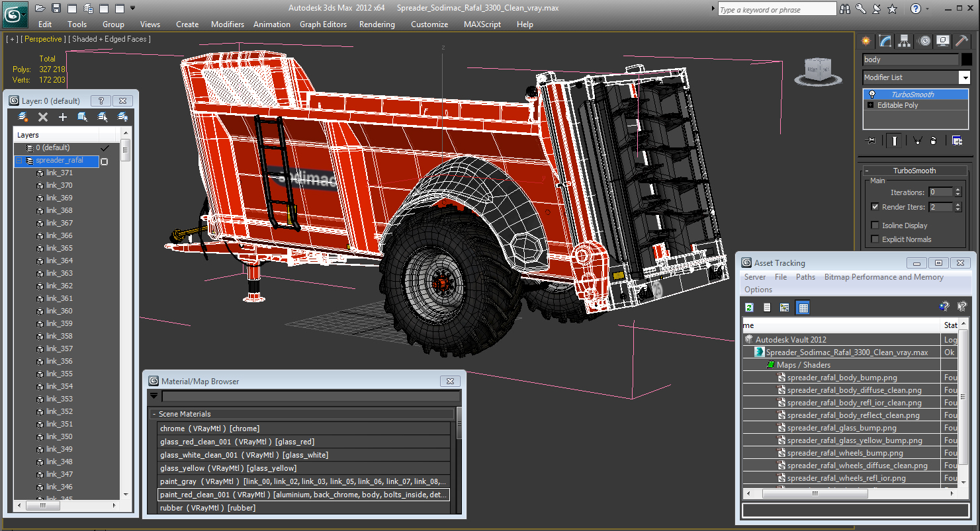Click the viewport [ + ] label
980x531 pixels.
coord(12,39)
